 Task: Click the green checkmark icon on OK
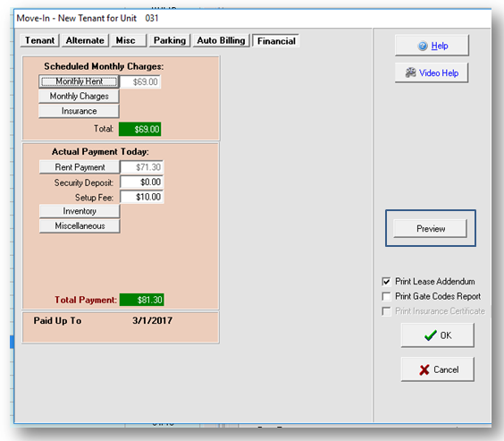[431, 335]
